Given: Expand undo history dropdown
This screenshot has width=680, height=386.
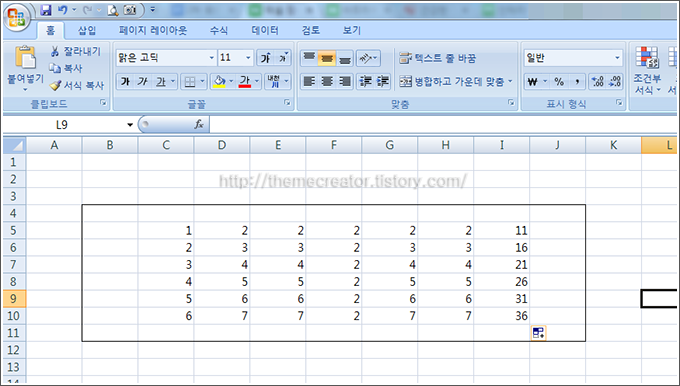Looking at the screenshot, I should point(74,10).
